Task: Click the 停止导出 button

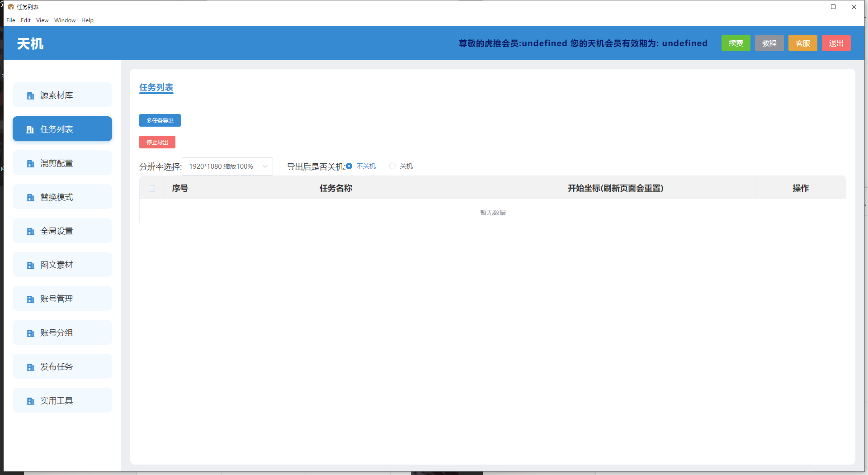Action: (x=157, y=142)
